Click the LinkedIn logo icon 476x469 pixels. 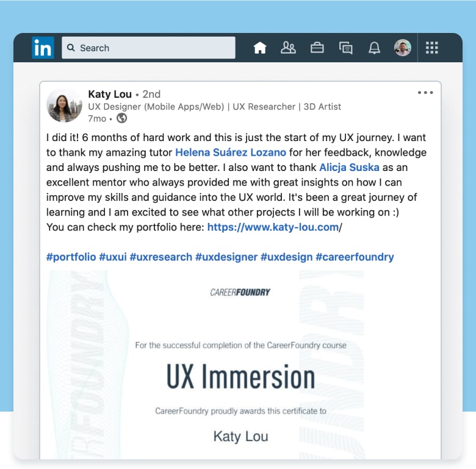coord(43,48)
